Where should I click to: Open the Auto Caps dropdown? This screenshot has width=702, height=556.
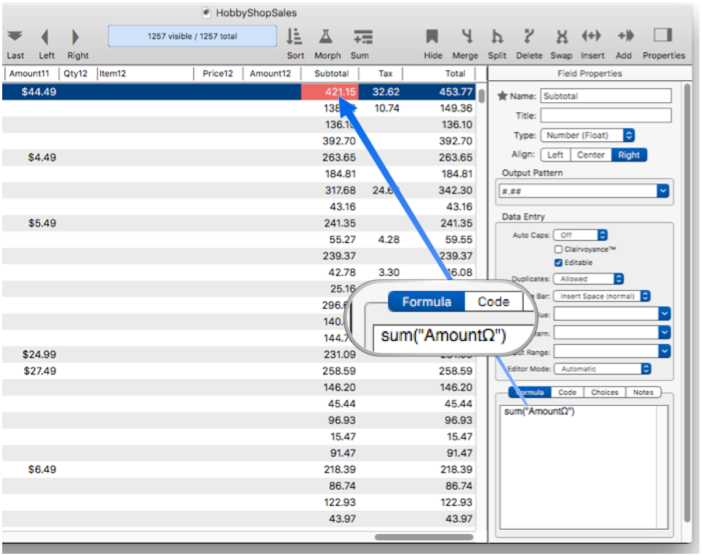580,234
